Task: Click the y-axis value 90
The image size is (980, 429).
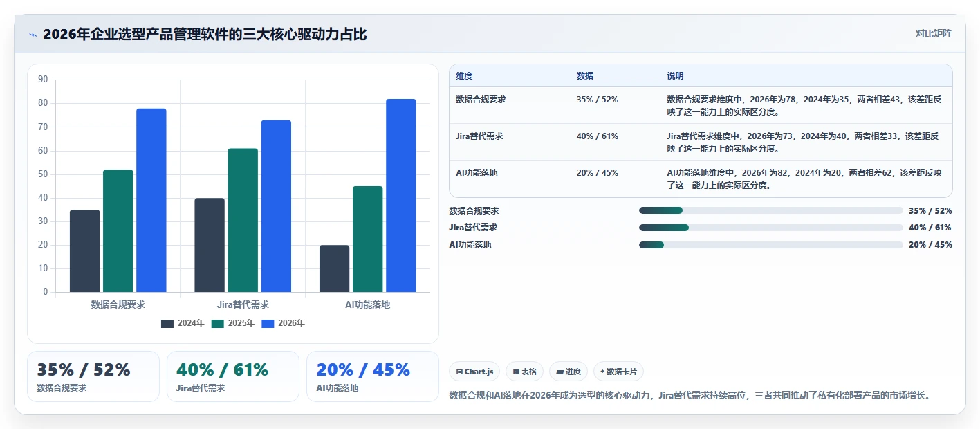Action: [x=43, y=80]
